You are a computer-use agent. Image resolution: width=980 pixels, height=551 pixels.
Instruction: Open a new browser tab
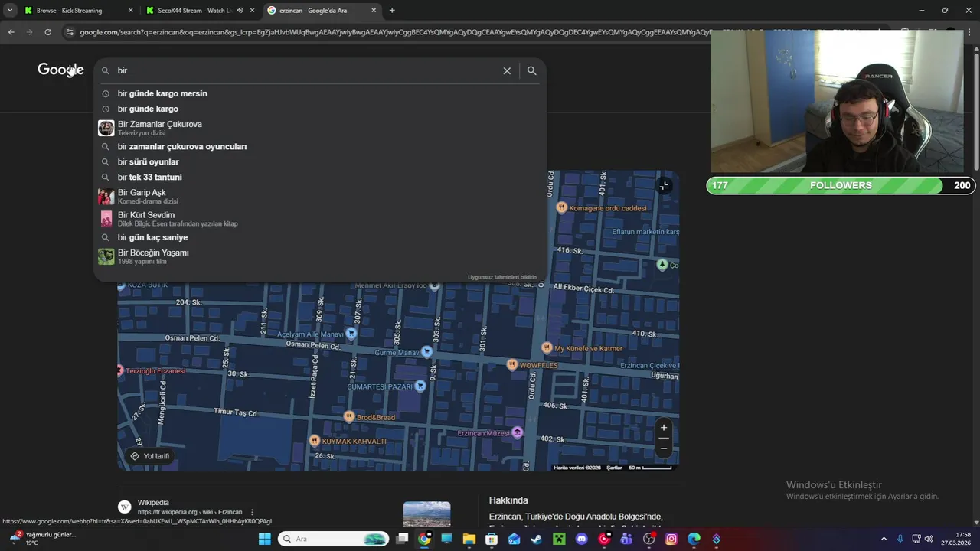392,11
